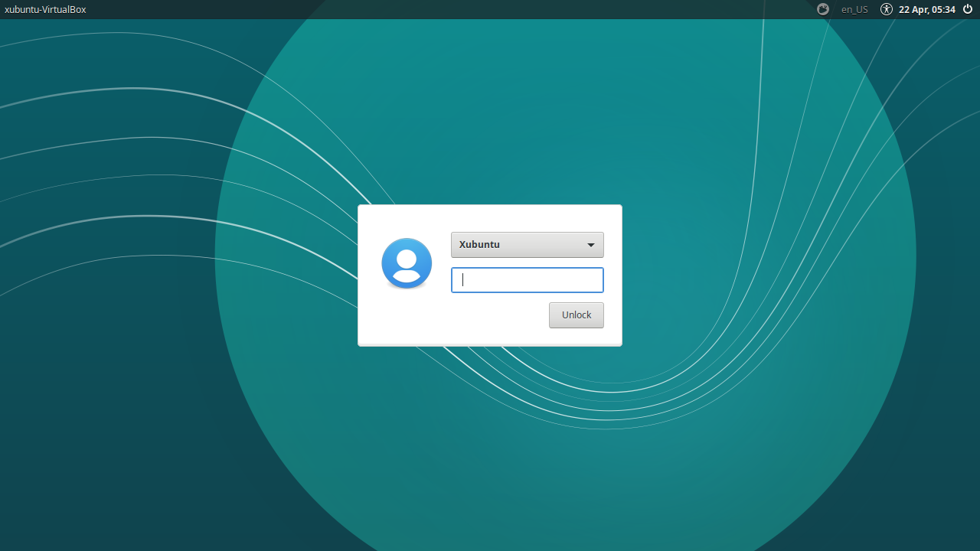980x551 pixels.
Task: Place cursor in the blank password box
Action: coord(527,279)
